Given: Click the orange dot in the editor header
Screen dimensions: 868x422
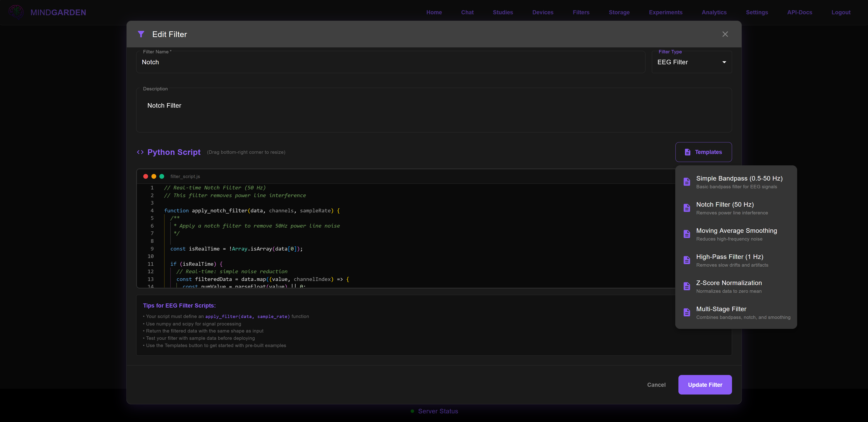Looking at the screenshot, I should pyautogui.click(x=154, y=176).
